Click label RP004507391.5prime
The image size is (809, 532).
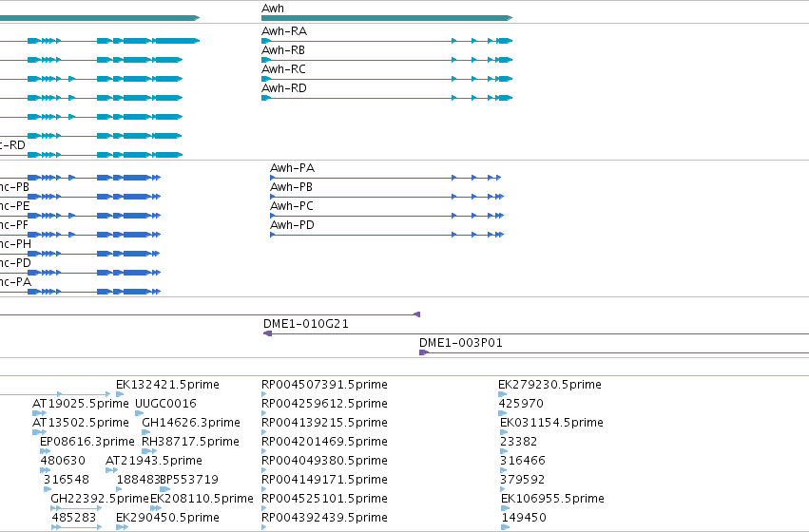pyautogui.click(x=324, y=385)
